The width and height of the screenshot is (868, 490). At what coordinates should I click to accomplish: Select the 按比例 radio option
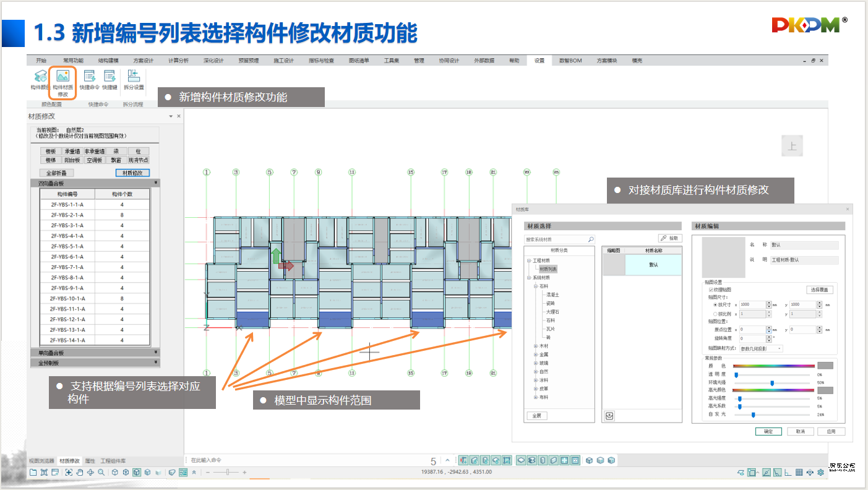(x=716, y=314)
